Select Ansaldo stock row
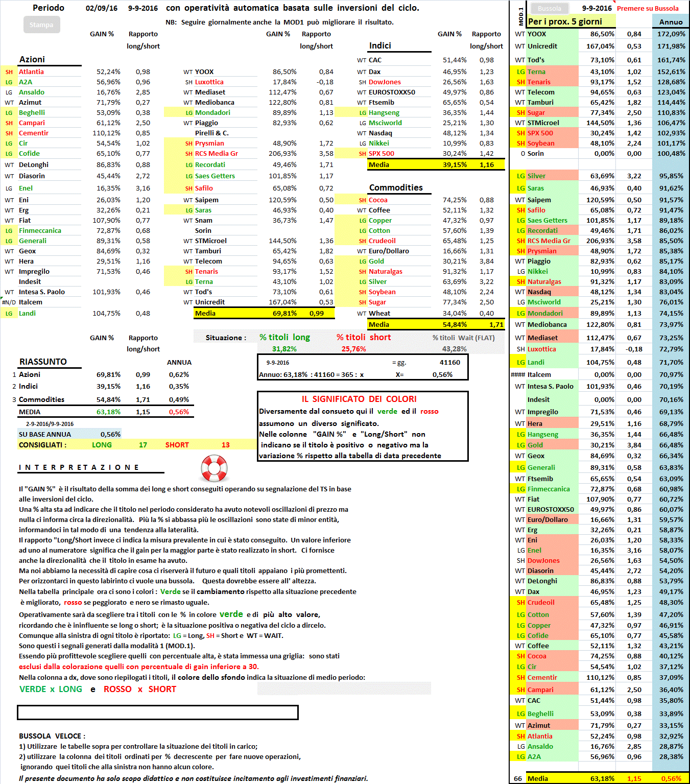 [x=32, y=92]
